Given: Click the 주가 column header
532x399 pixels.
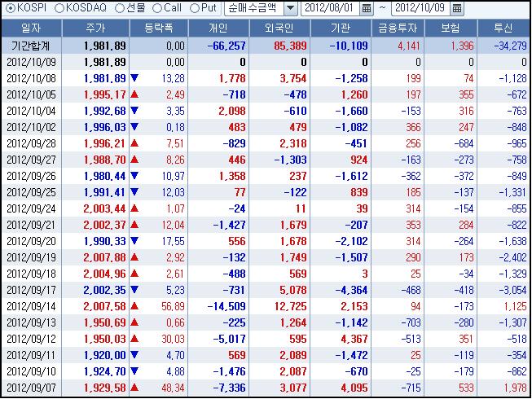Looking at the screenshot, I should tap(95, 28).
